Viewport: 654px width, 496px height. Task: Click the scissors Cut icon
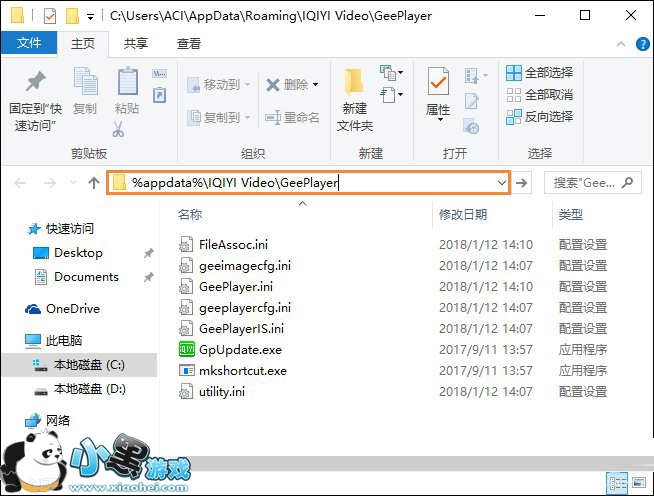[x=118, y=129]
